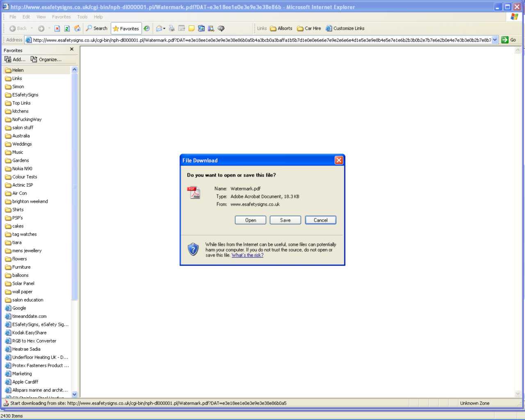Click Organize... in Favorites panel
This screenshot has width=525, height=420.
click(46, 59)
